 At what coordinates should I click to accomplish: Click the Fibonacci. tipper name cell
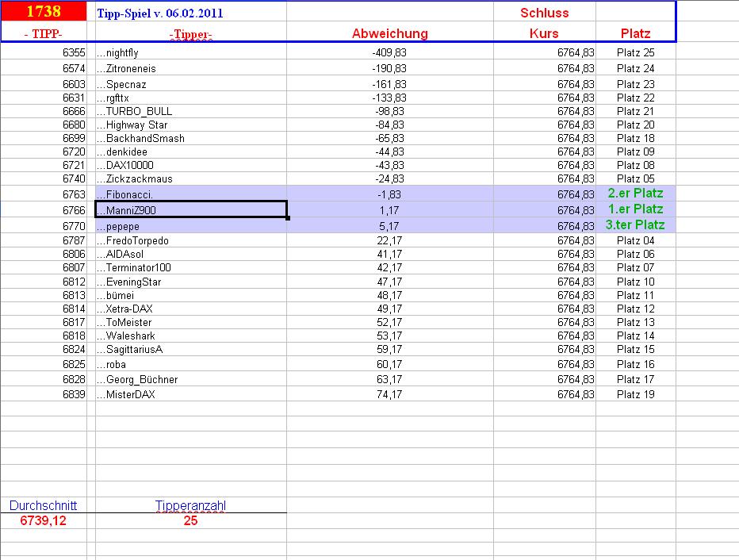point(190,194)
